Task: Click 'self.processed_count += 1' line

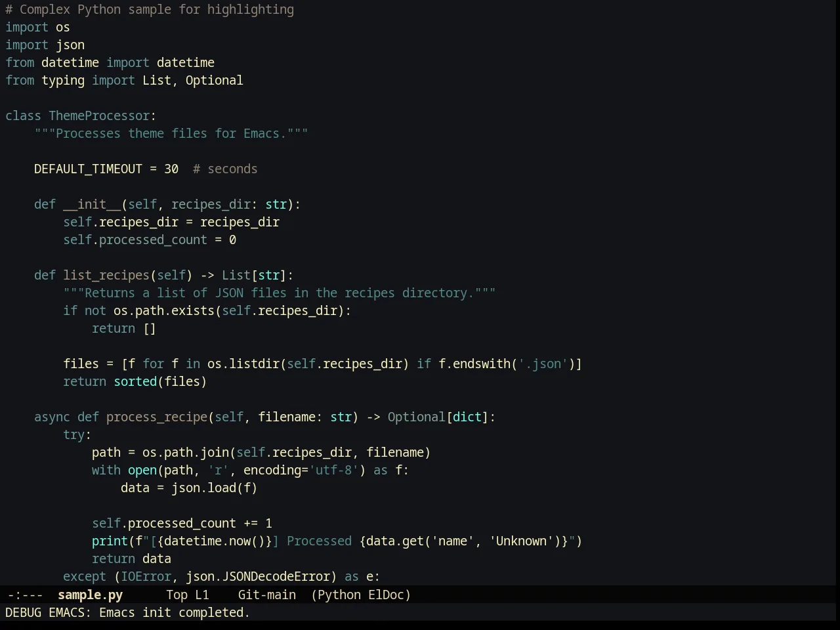Action: point(182,524)
